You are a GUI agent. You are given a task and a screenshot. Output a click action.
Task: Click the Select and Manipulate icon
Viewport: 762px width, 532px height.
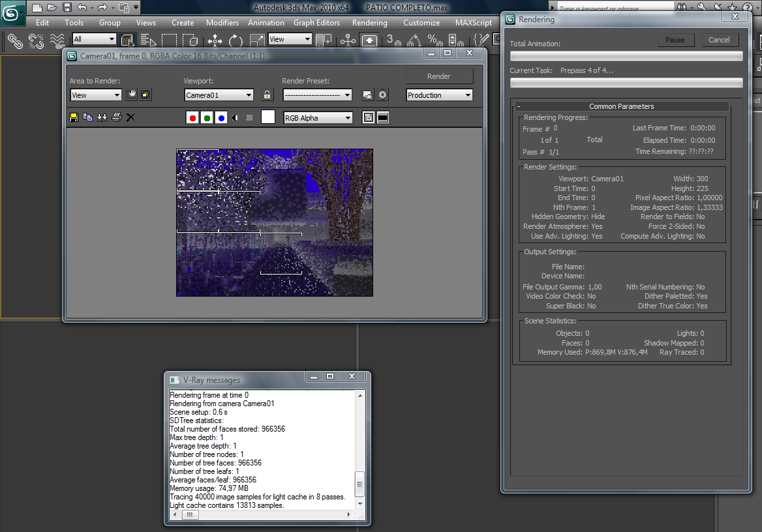coord(348,40)
